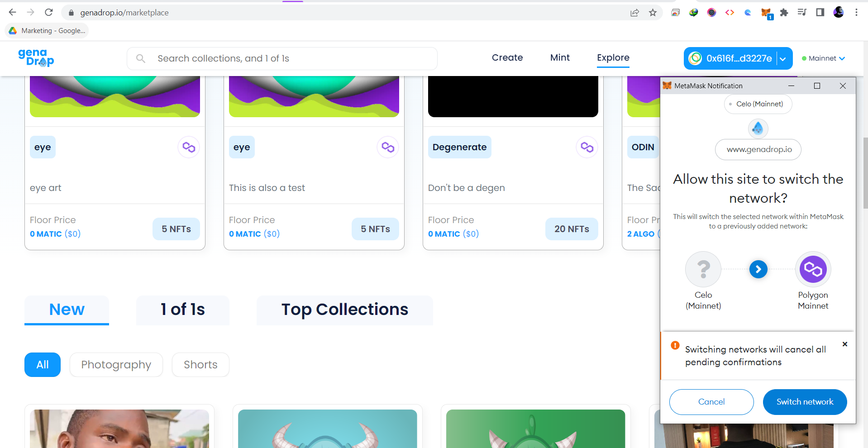Cancel the MetaMask network switch
The width and height of the screenshot is (868, 448).
(711, 402)
